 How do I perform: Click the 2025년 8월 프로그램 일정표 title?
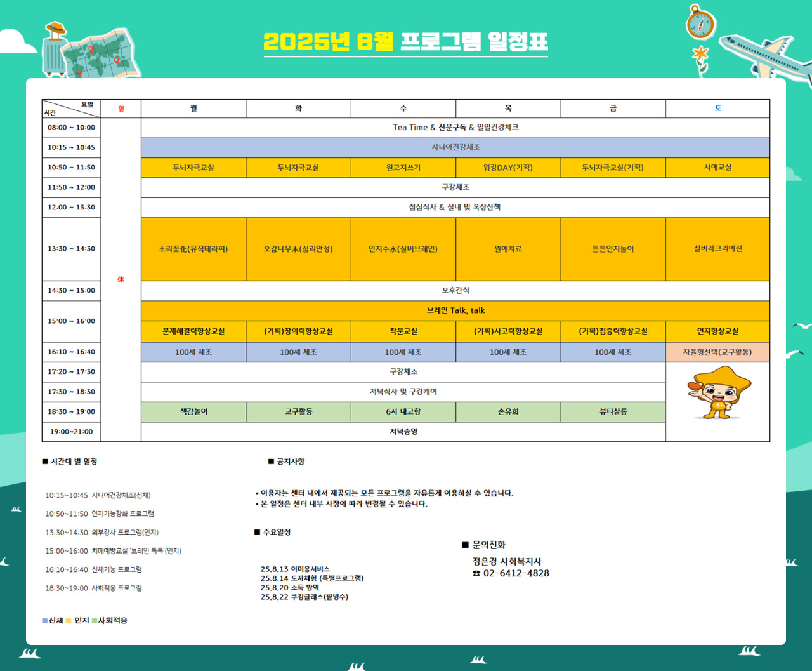(x=405, y=42)
